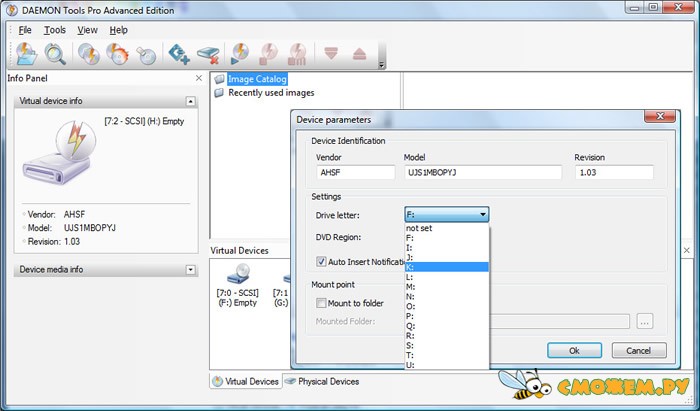Select Image Catalog tree item
Screen dimensions: 700x411
click(x=257, y=79)
